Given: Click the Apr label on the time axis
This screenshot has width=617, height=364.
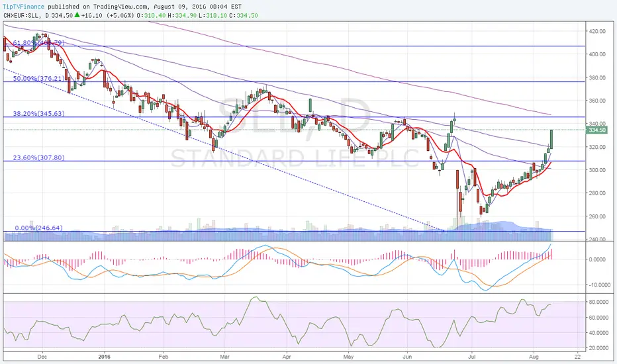Looking at the screenshot, I should (287, 357).
